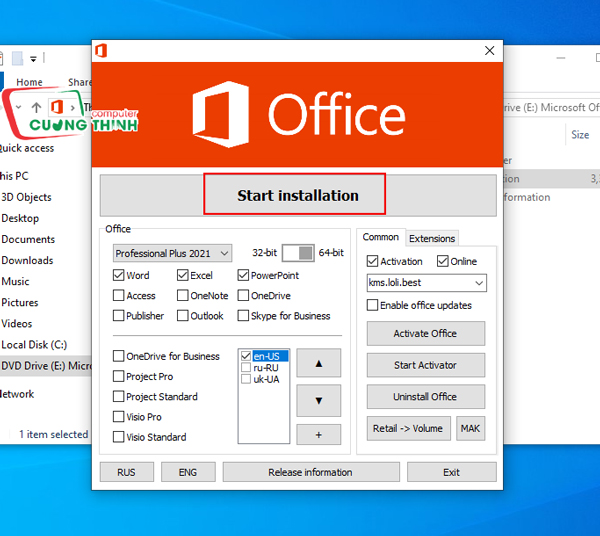Click the Office icon in Explorer address bar
The width and height of the screenshot is (600, 536).
point(57,107)
